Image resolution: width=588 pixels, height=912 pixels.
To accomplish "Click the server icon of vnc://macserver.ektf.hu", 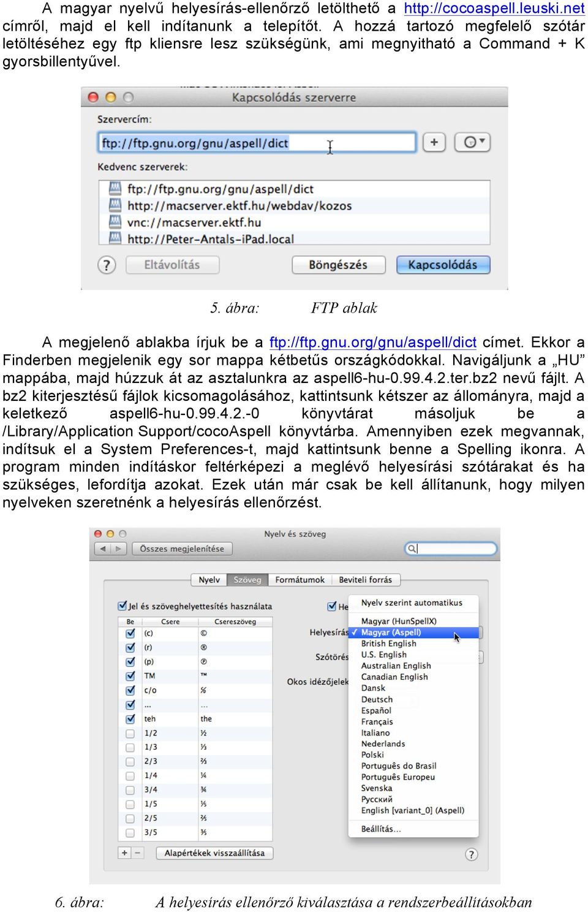I will pyautogui.click(x=115, y=222).
